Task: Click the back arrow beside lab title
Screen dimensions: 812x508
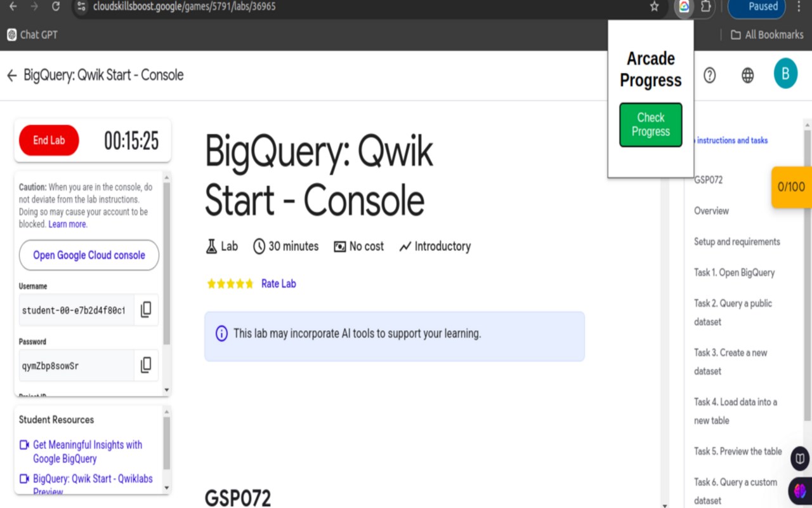Action: pos(11,76)
